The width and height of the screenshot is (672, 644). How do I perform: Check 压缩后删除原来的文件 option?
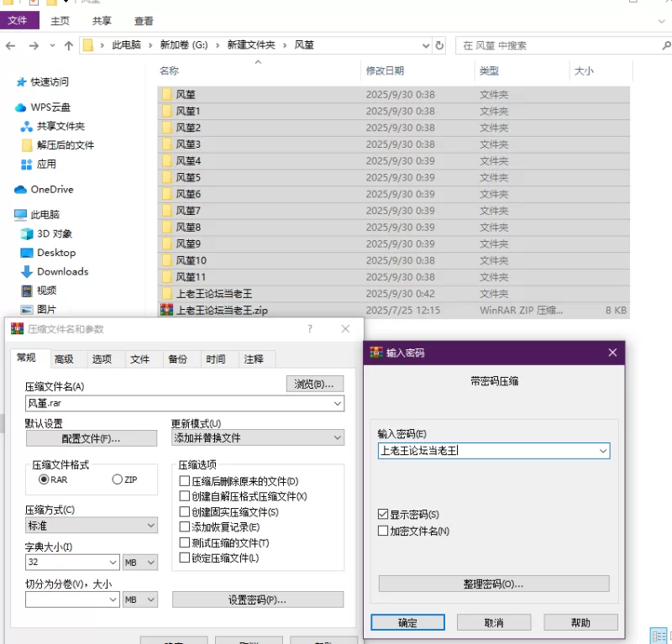[x=185, y=482]
